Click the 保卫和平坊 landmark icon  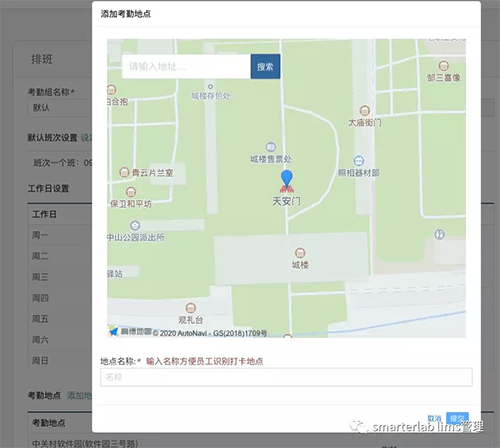pyautogui.click(x=131, y=192)
